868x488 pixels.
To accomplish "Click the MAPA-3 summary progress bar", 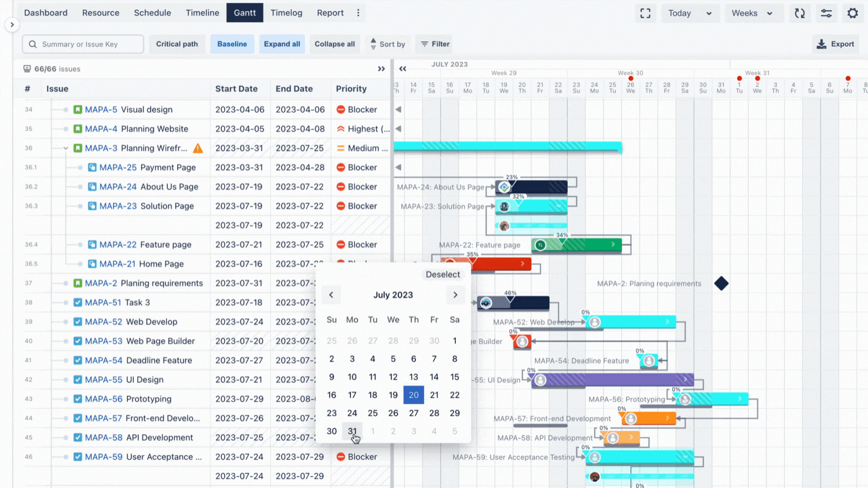I will point(508,147).
